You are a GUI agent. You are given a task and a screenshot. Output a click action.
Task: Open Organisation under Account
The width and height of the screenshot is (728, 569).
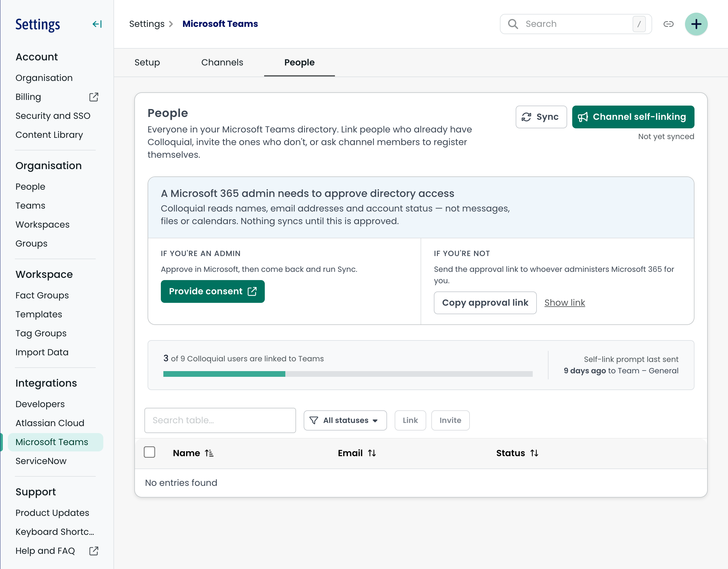[x=44, y=78]
